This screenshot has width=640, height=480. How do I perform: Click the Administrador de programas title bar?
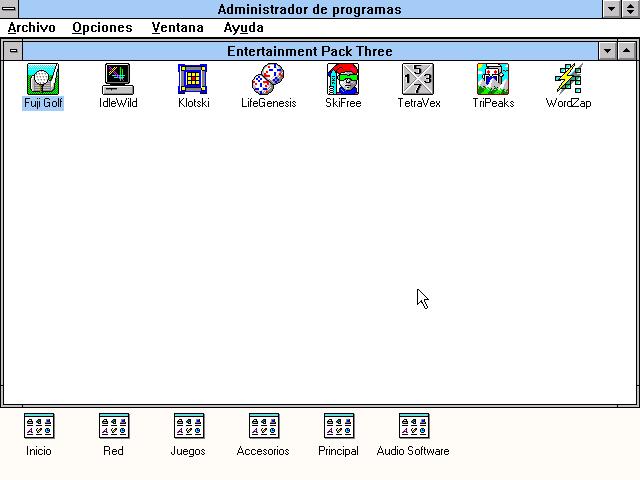[x=310, y=9]
